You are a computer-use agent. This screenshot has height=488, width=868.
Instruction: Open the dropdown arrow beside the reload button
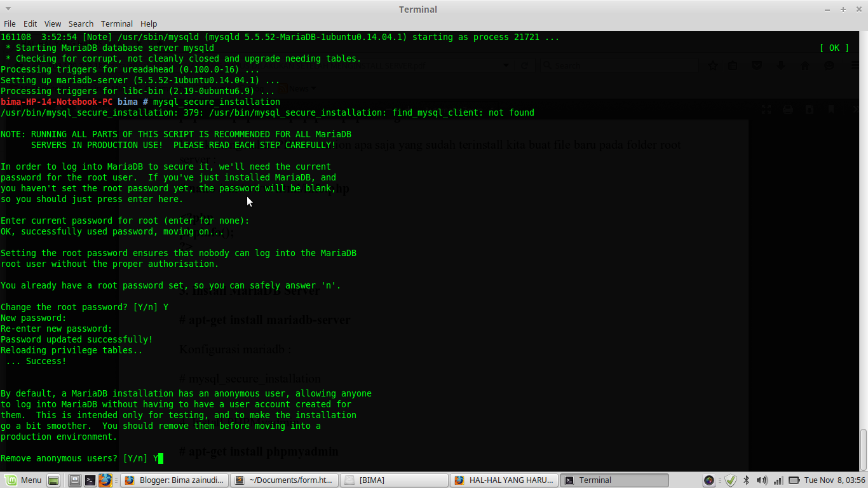(x=506, y=66)
